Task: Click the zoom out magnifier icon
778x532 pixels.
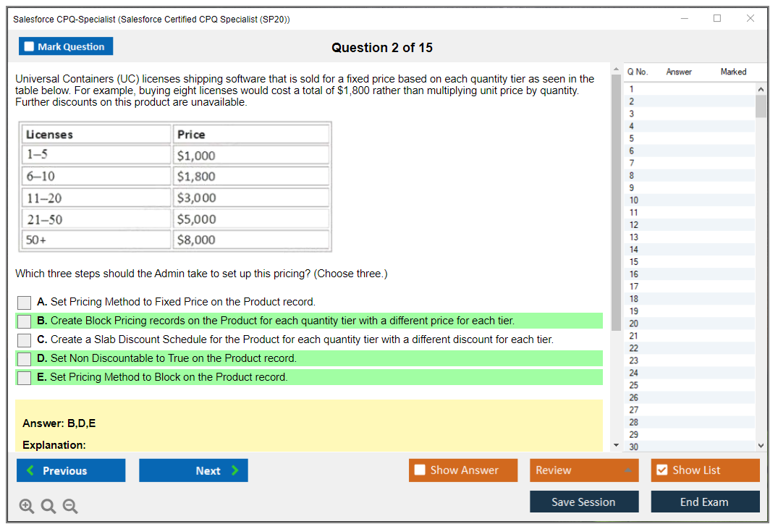Action: [70, 507]
